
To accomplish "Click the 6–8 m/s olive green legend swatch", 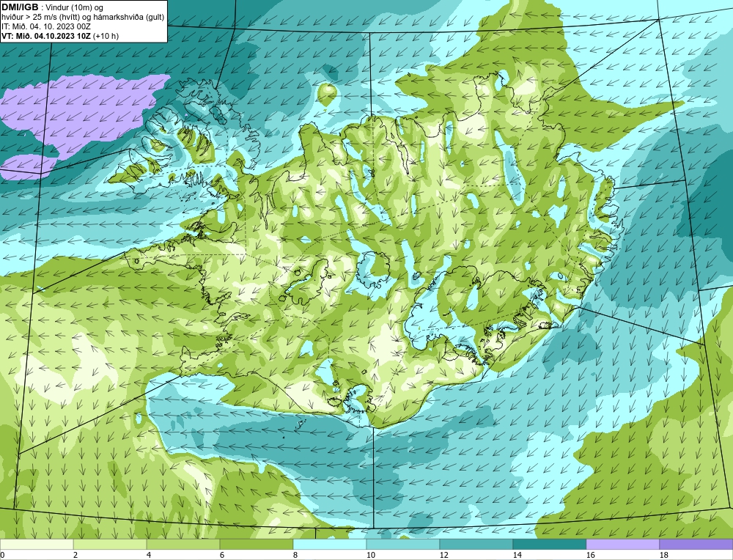I will [x=256, y=544].
